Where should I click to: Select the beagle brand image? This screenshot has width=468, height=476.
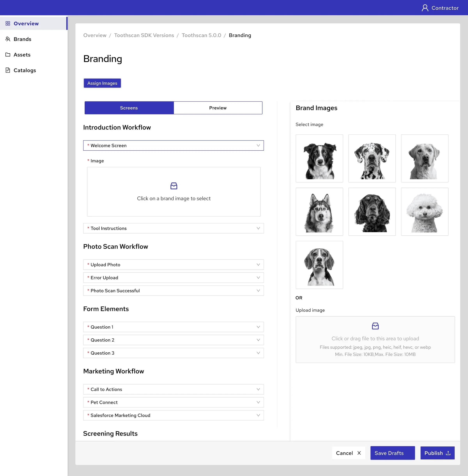pyautogui.click(x=319, y=265)
